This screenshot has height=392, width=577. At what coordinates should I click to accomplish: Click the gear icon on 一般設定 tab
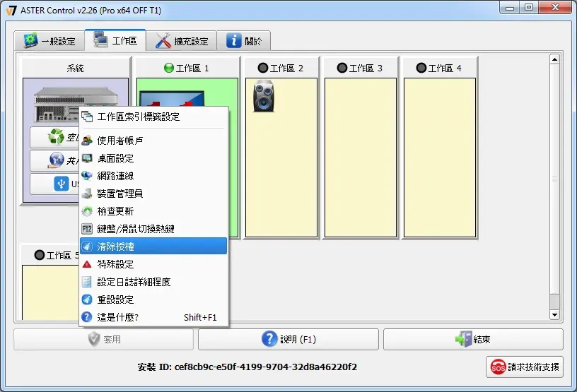tap(30, 40)
